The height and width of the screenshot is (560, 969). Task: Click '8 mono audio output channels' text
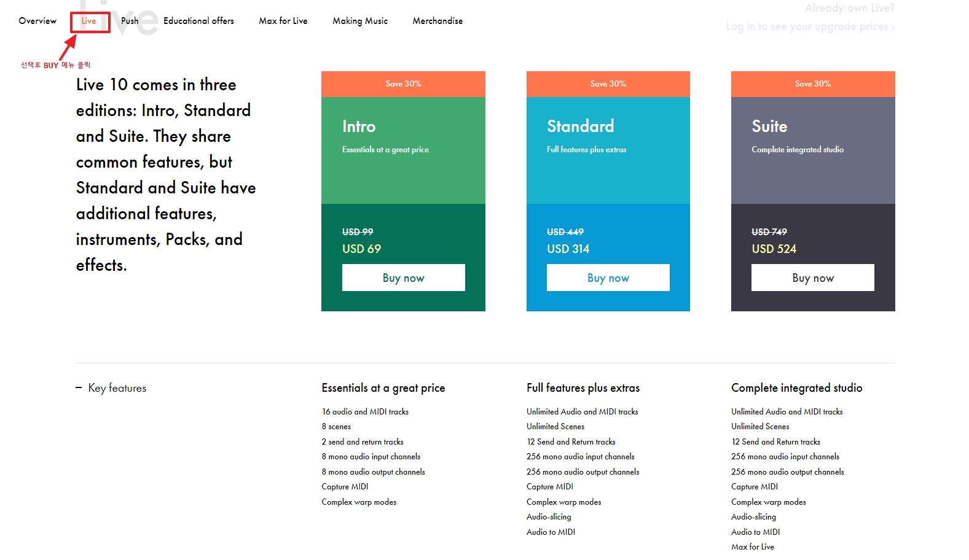tap(373, 472)
